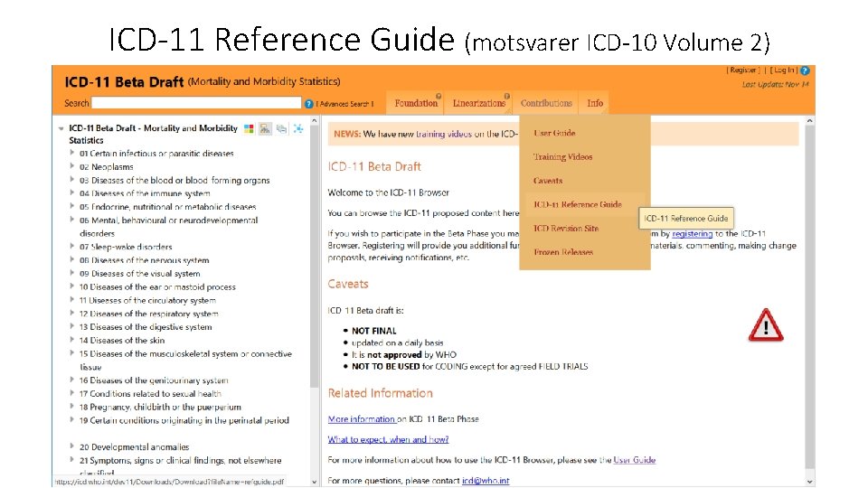Open the Advanced Search link
Viewport: 868px width, 488px height.
(344, 104)
